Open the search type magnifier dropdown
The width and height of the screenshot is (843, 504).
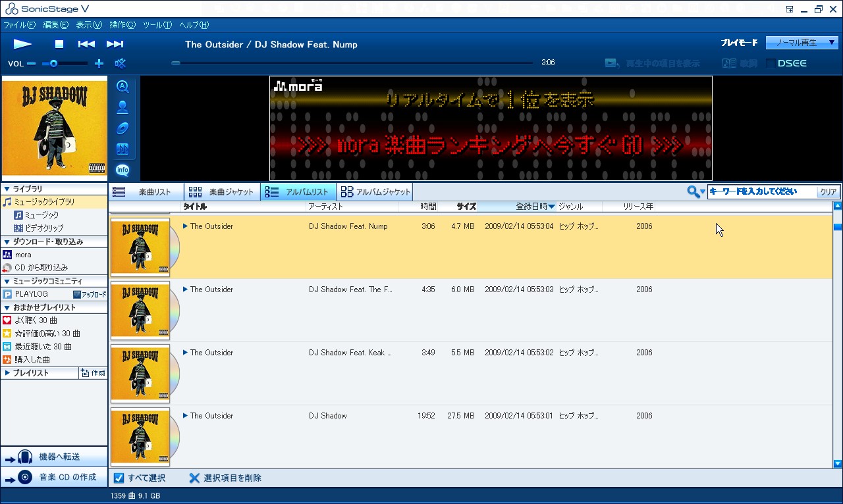(696, 191)
